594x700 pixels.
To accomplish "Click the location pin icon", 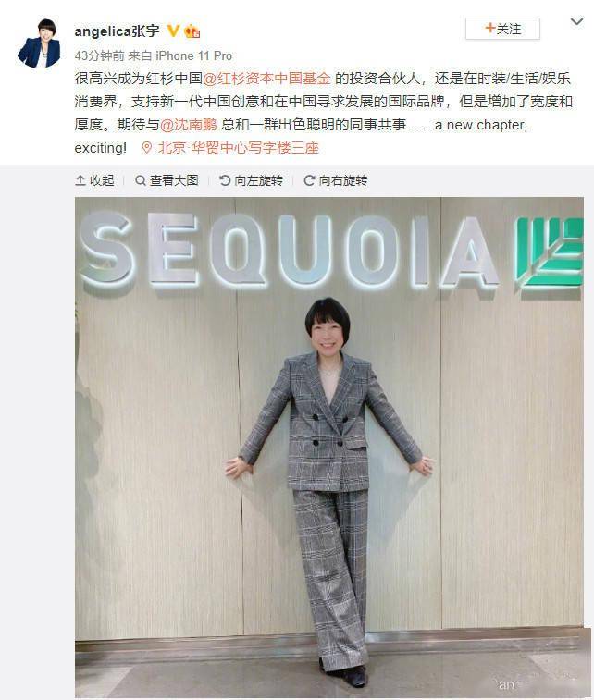I will (146, 147).
